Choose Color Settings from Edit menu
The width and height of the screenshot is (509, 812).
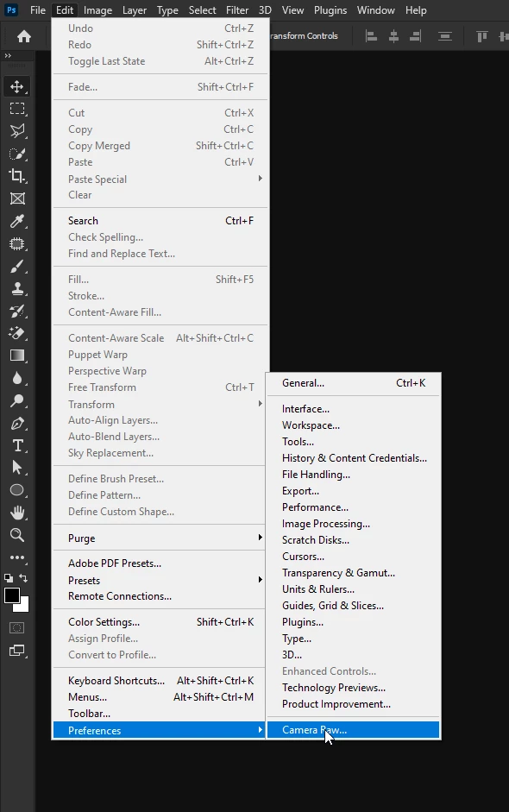160,622
